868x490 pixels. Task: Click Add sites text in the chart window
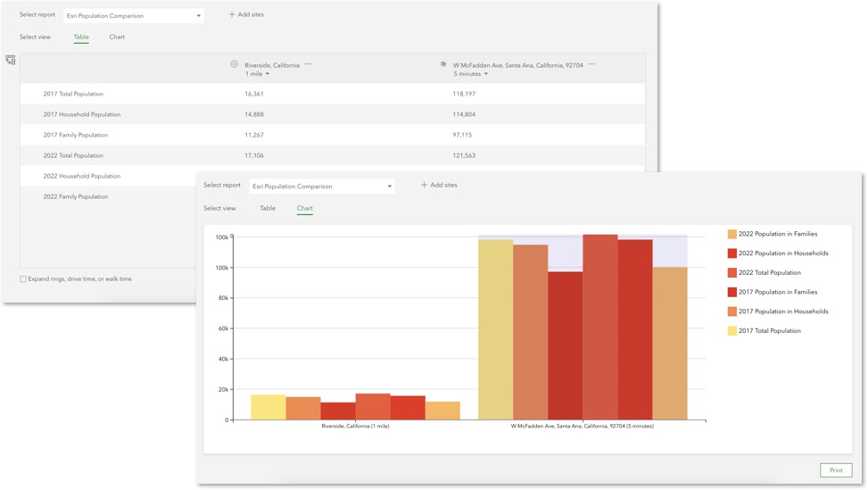444,185
